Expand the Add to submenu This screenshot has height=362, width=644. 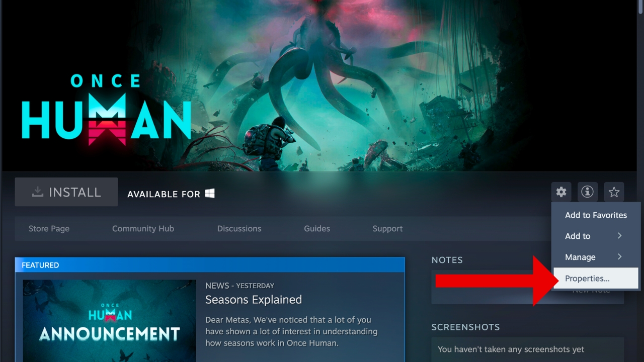click(x=596, y=236)
